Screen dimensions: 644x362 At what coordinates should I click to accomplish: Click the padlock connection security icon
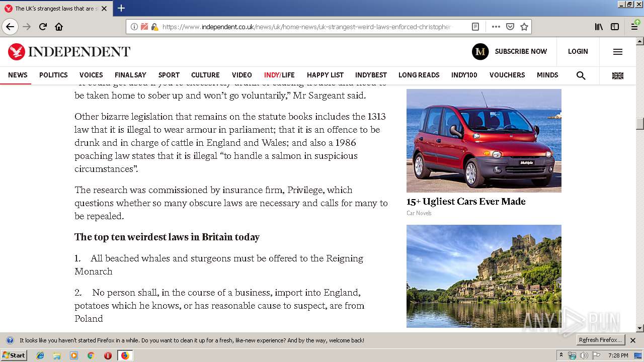click(154, 27)
